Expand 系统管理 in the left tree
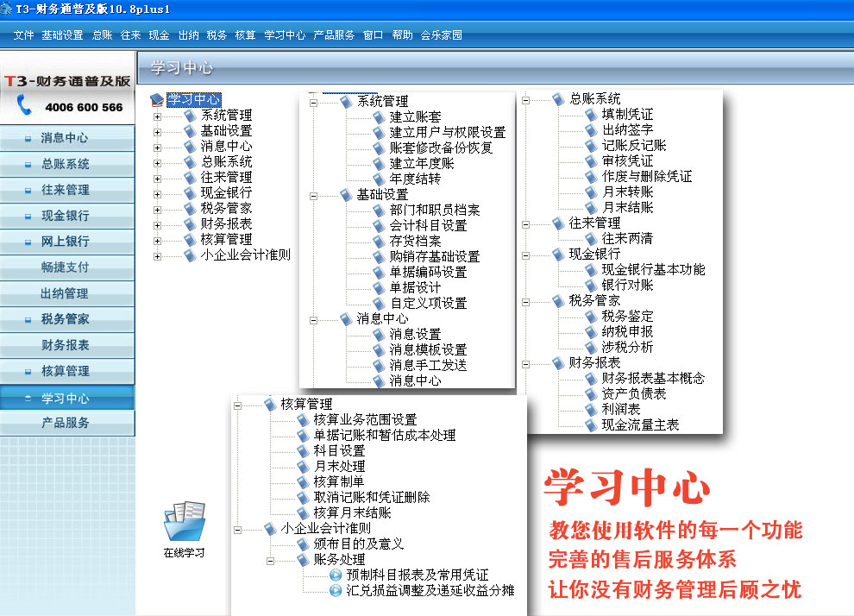 point(157,116)
